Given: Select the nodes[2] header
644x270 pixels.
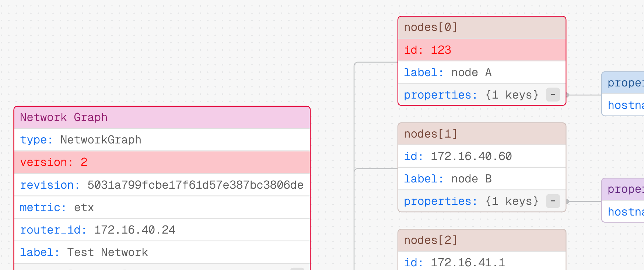Looking at the screenshot, I should [x=482, y=240].
